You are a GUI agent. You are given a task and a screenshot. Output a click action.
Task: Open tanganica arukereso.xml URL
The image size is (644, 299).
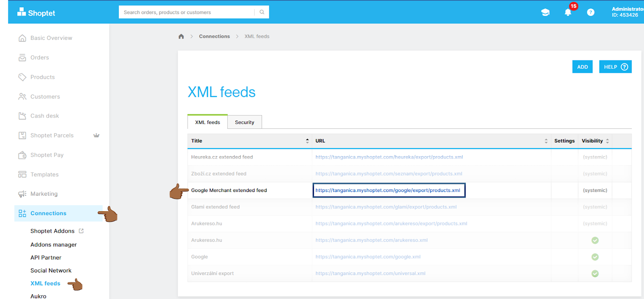[x=372, y=240]
